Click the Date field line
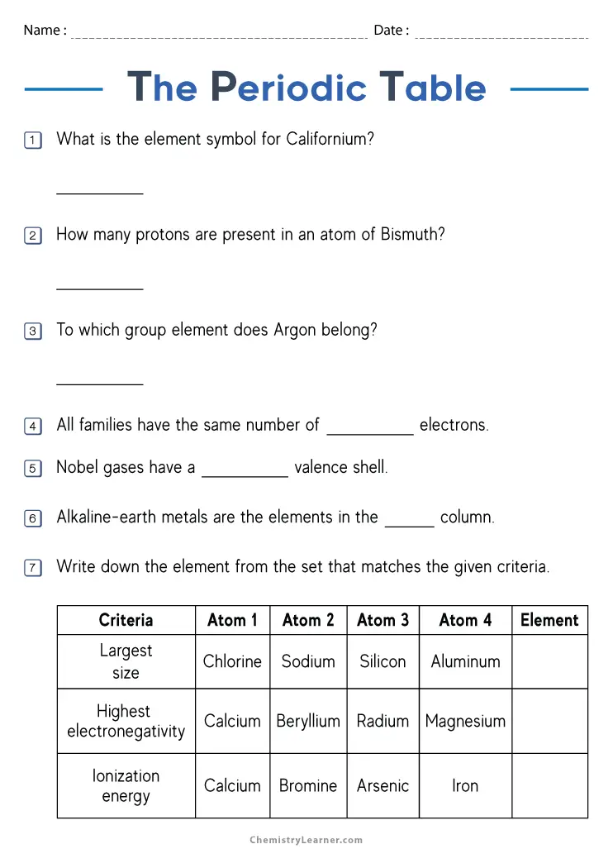The height and width of the screenshot is (868, 613). click(501, 33)
